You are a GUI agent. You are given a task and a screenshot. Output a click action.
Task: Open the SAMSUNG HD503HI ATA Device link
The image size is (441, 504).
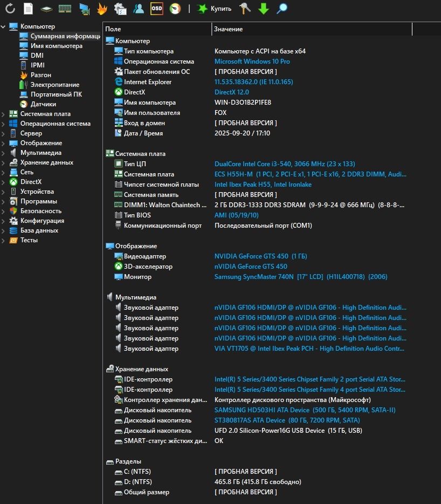point(305,410)
